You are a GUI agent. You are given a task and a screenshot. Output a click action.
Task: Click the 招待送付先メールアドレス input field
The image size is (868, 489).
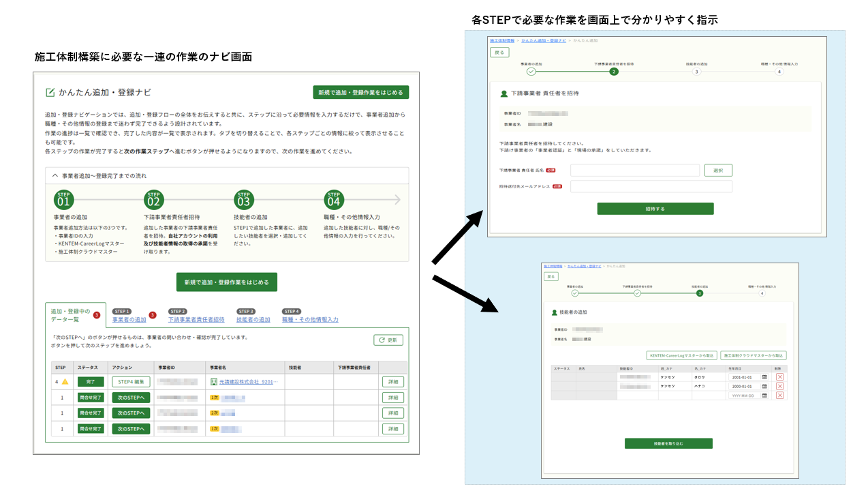click(x=651, y=186)
